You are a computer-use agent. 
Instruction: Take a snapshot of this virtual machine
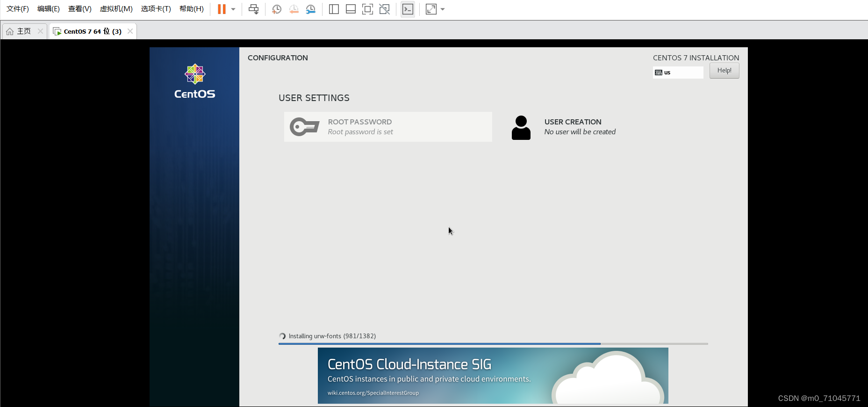(x=277, y=9)
